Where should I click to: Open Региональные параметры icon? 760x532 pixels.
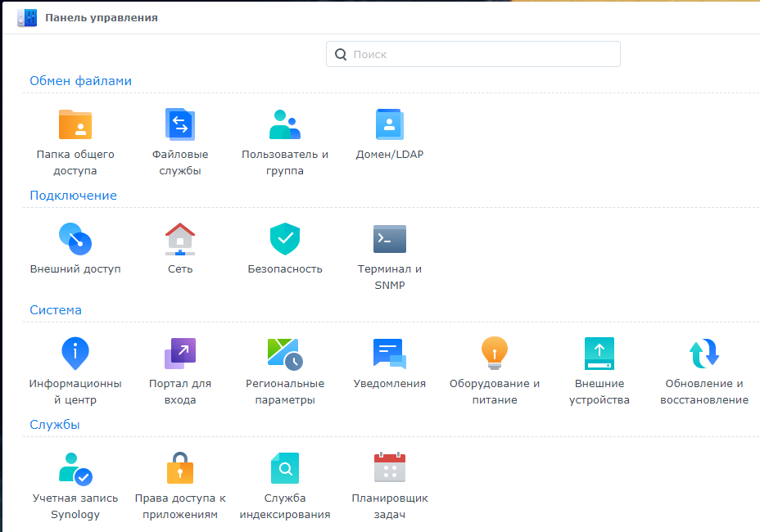click(285, 354)
